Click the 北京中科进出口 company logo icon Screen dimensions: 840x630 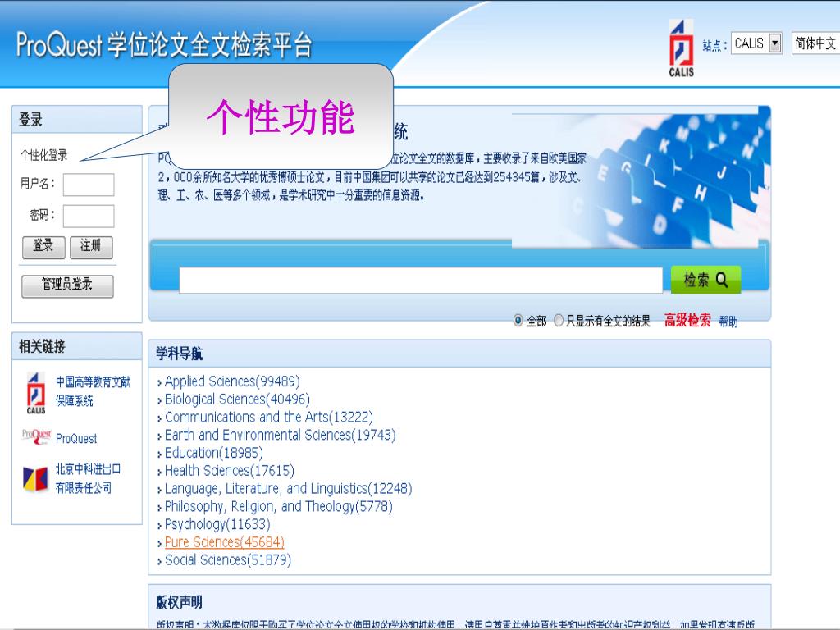[35, 478]
